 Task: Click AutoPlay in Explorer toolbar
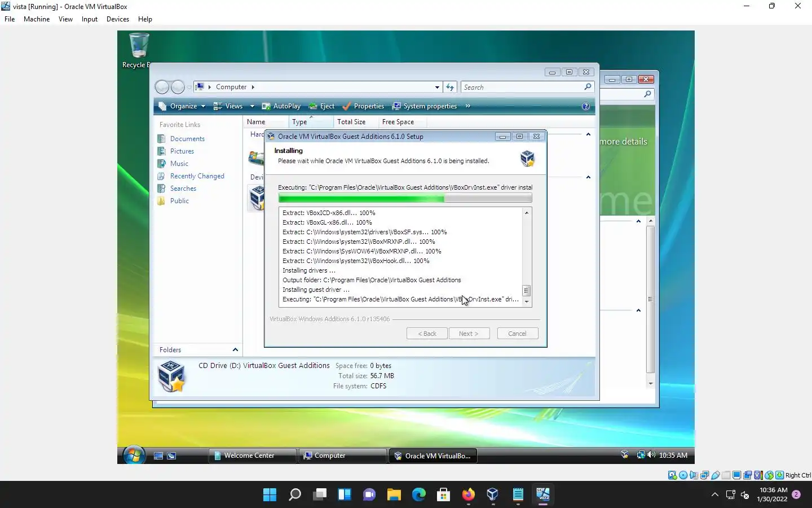[x=281, y=106]
